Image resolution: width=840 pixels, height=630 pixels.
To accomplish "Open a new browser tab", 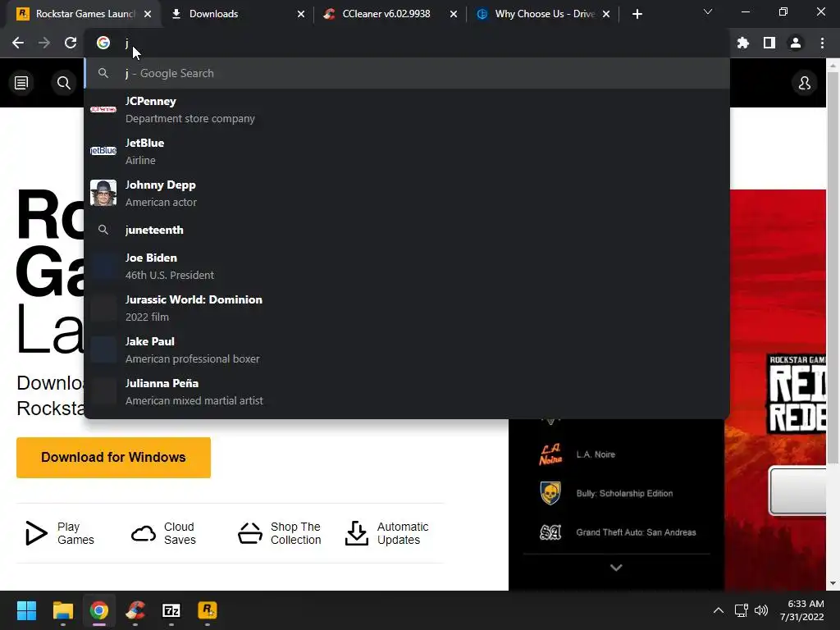I will tap(637, 14).
